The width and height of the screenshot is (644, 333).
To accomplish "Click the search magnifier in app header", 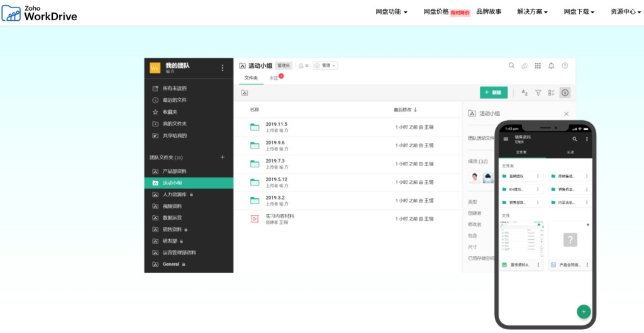I will (511, 65).
